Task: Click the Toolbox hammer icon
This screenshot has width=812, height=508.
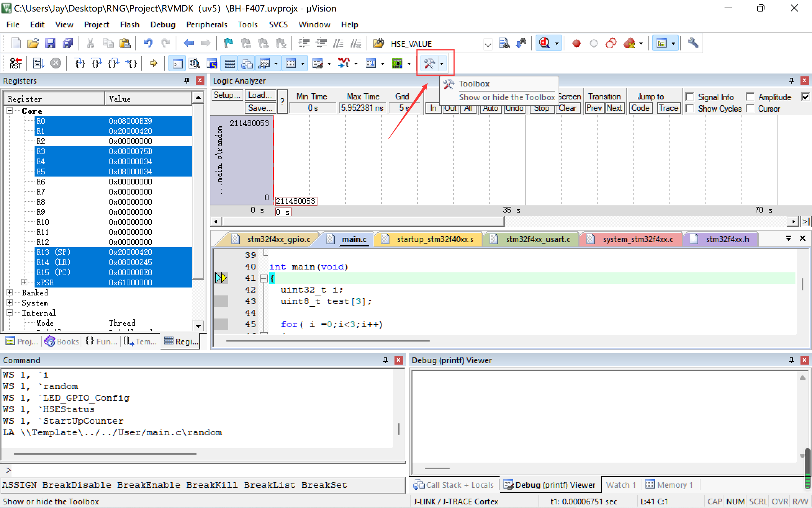Action: (x=429, y=64)
